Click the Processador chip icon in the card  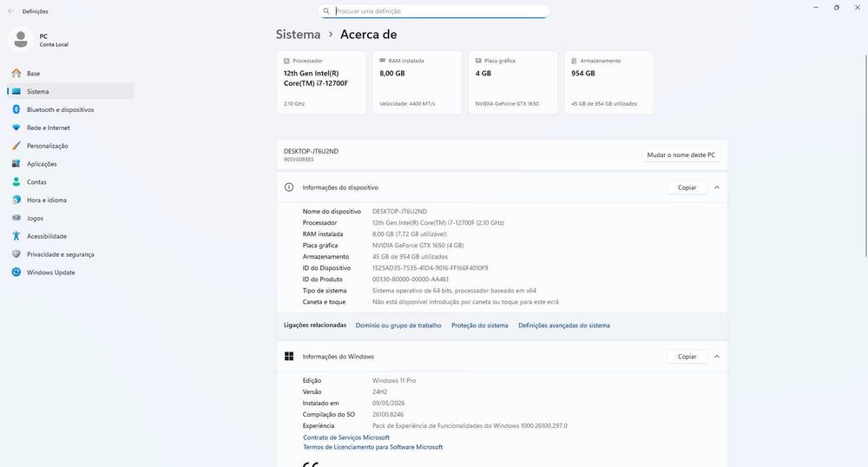click(x=286, y=61)
